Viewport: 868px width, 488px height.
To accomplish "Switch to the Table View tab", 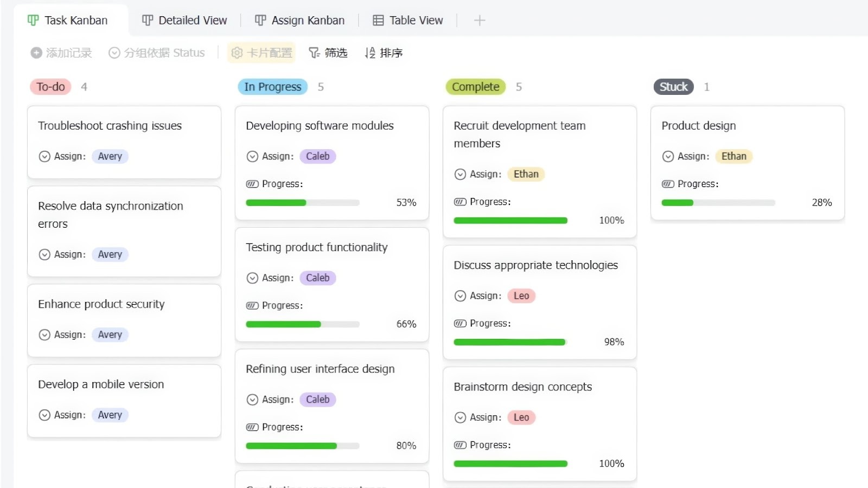I will (x=416, y=20).
